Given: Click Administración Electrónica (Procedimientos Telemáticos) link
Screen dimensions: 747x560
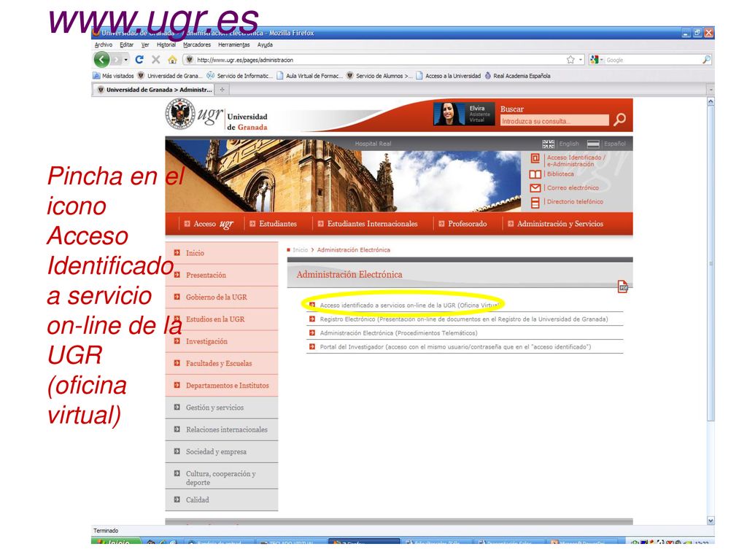Looking at the screenshot, I should coord(398,332).
